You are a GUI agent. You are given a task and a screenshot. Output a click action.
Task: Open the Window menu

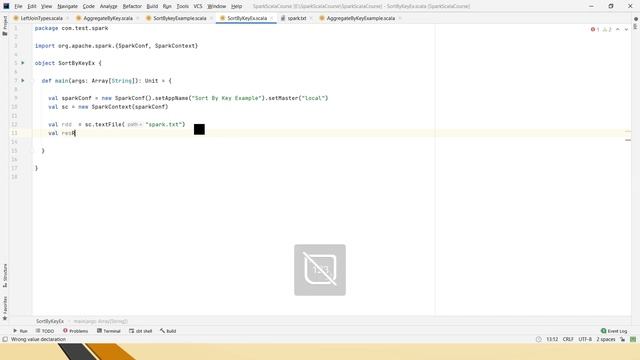click(x=217, y=6)
